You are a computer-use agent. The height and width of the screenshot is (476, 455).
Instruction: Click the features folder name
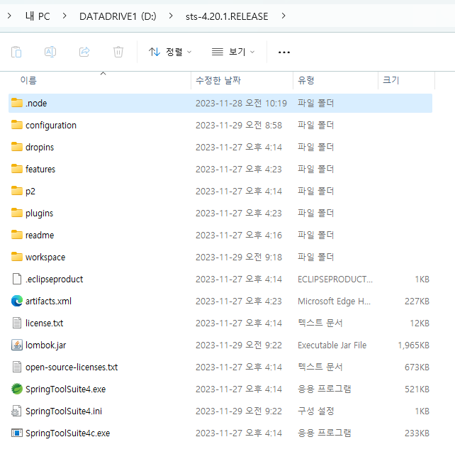click(x=40, y=169)
